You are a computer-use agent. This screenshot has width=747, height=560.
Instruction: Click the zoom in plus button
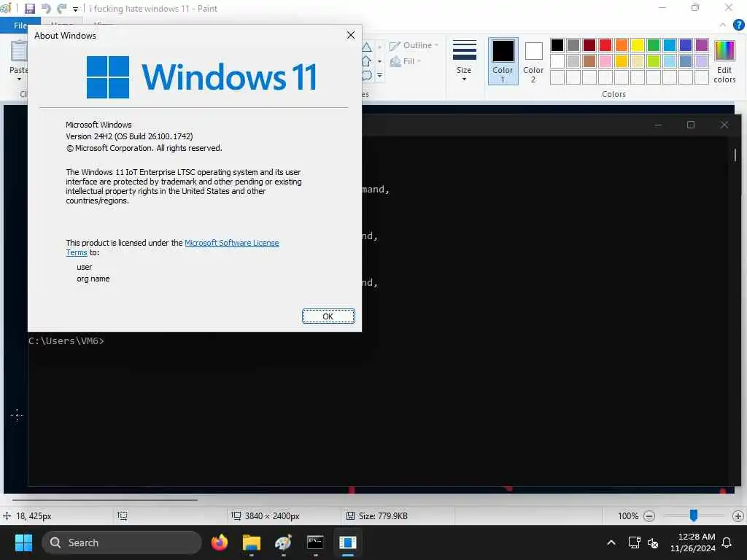click(738, 516)
